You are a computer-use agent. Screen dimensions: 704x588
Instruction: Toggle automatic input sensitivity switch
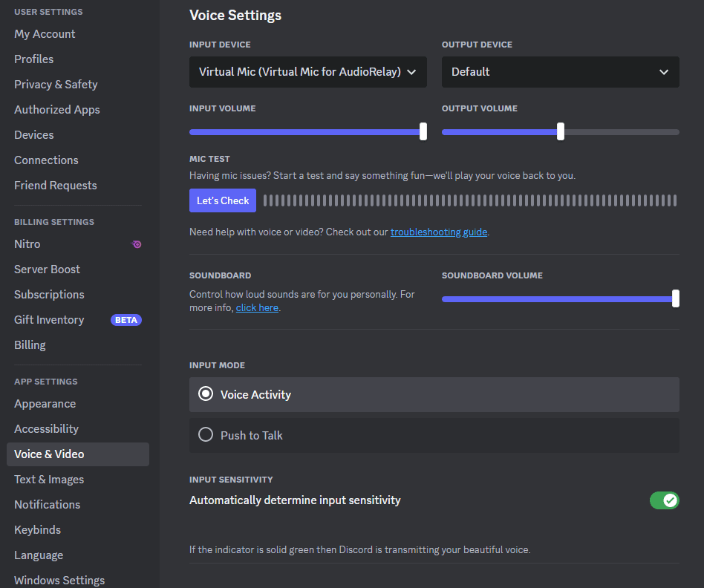pyautogui.click(x=665, y=500)
